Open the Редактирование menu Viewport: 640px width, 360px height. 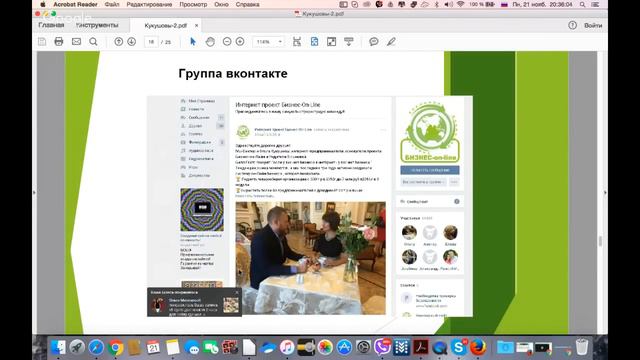tap(149, 4)
